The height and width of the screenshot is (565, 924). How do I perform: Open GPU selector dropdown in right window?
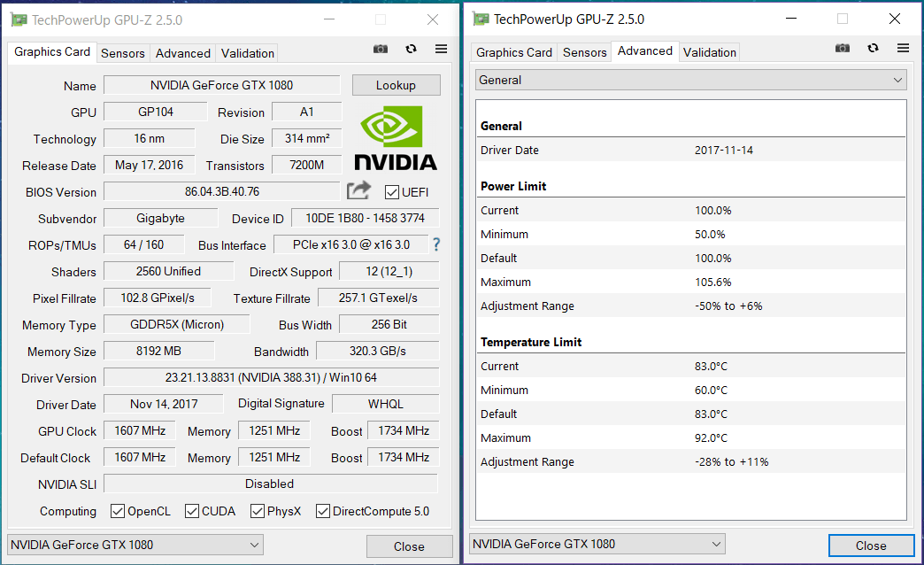(x=597, y=543)
